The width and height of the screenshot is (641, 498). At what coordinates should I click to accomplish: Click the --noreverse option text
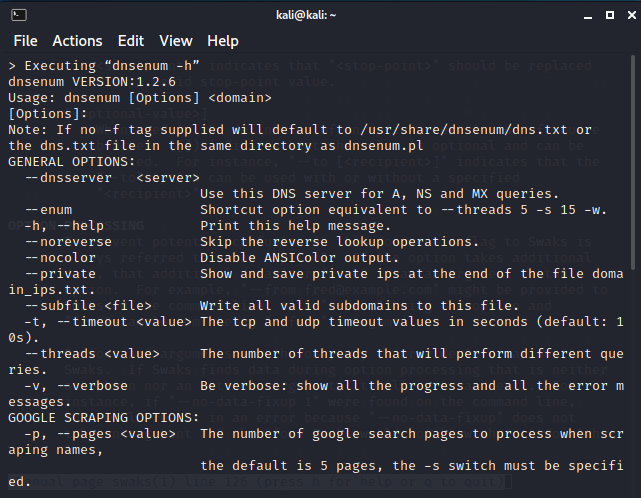67,241
